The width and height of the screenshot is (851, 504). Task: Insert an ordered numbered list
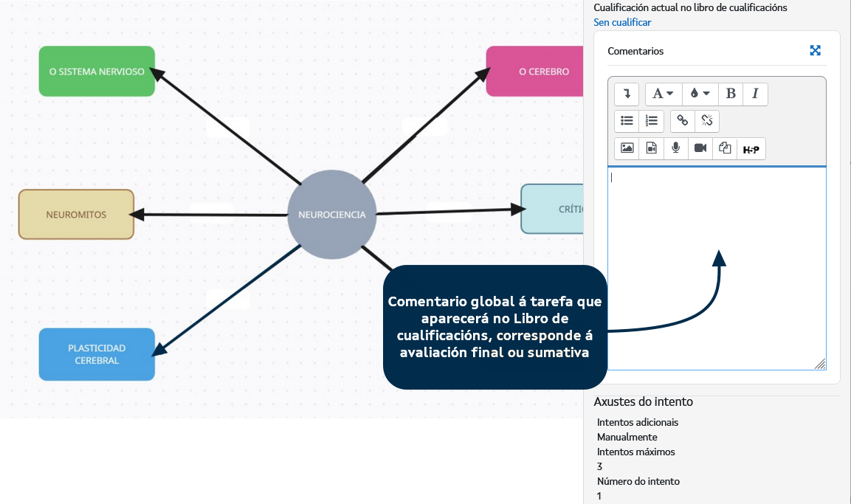(x=651, y=121)
